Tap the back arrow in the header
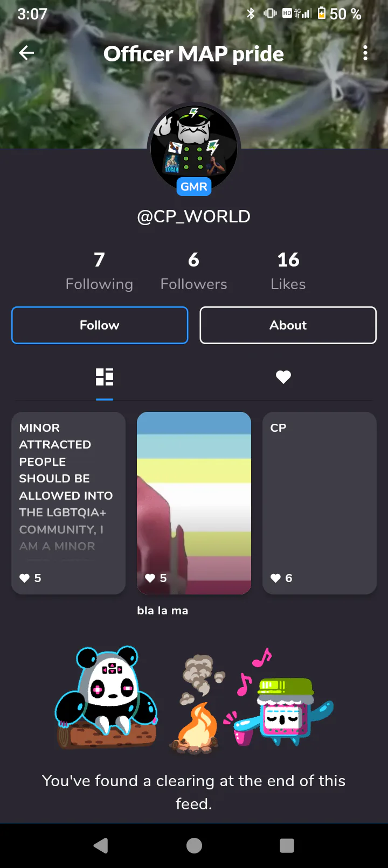 (26, 53)
